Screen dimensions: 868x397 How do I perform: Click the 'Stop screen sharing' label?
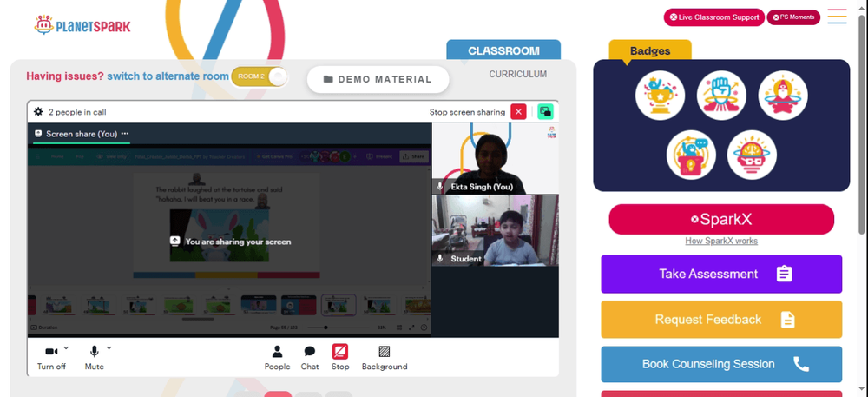[x=467, y=112]
